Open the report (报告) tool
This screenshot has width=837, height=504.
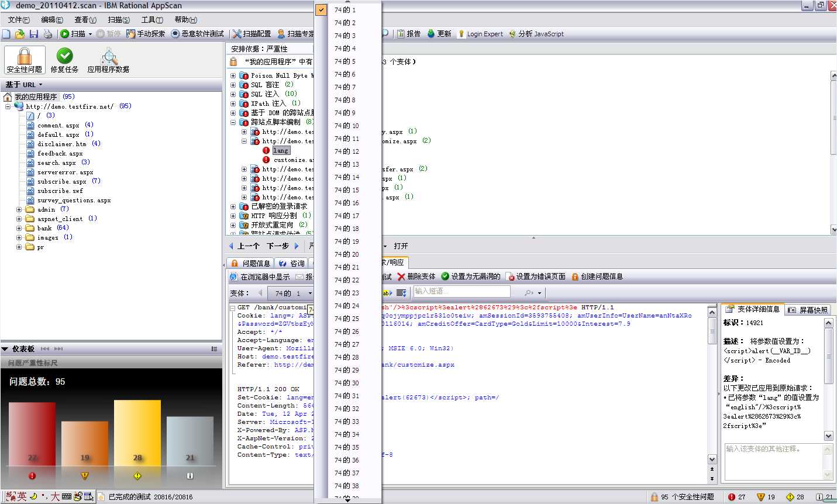pyautogui.click(x=409, y=34)
